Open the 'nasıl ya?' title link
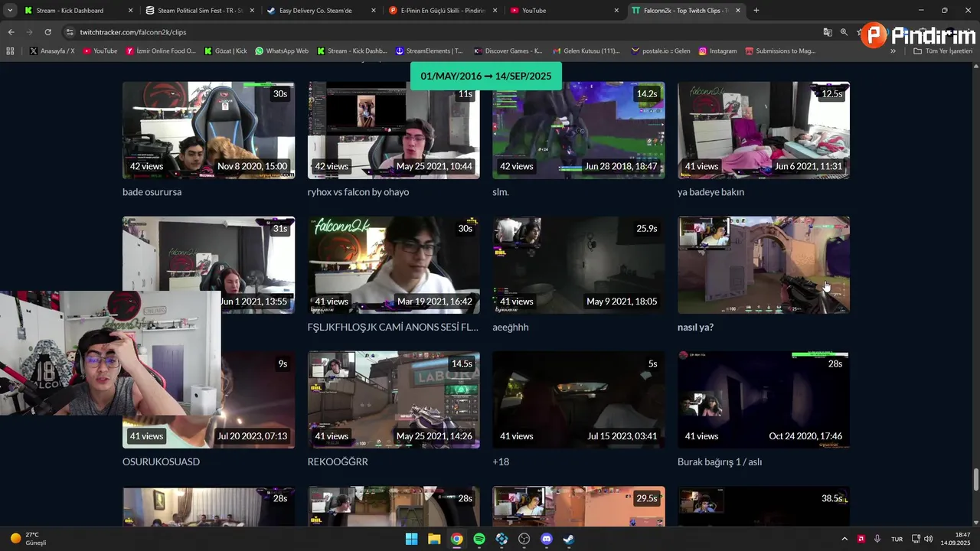This screenshot has width=980, height=551. (x=695, y=327)
